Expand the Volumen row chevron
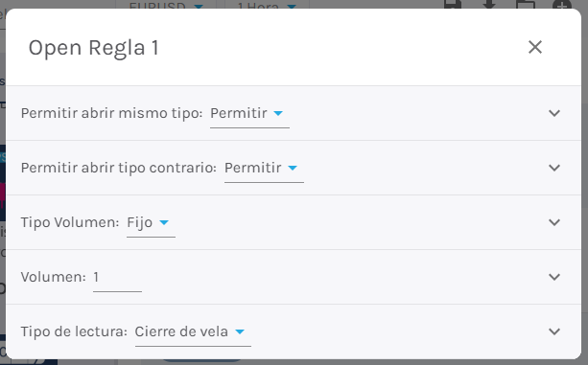This screenshot has width=588, height=365. [x=553, y=277]
